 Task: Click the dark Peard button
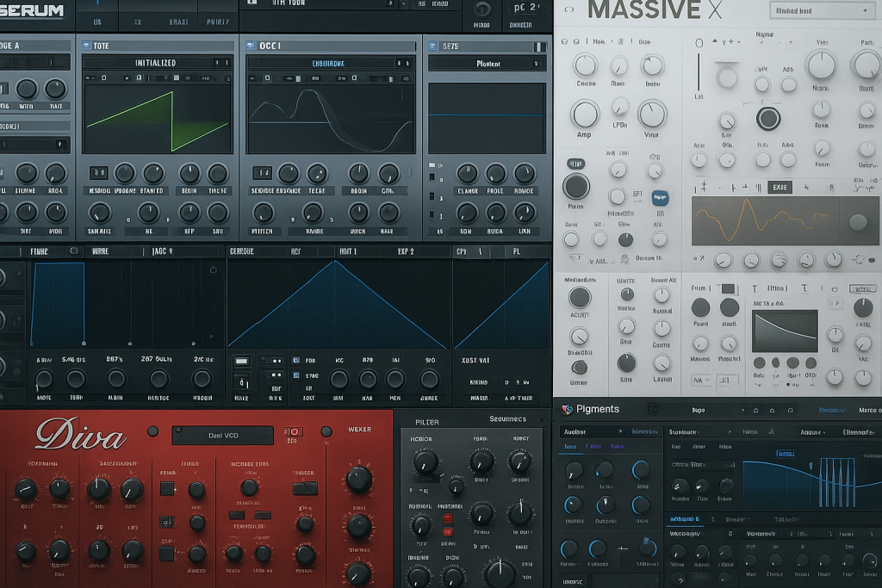pos(700,307)
